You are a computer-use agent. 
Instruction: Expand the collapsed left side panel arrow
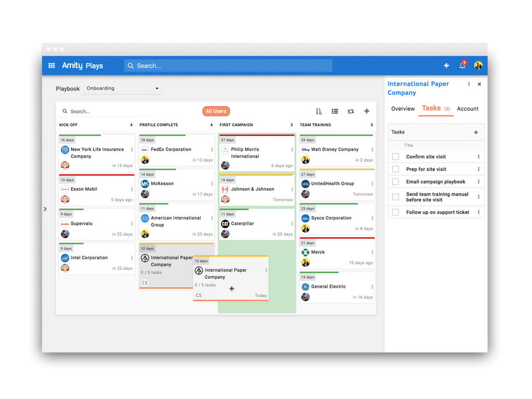[x=45, y=209]
